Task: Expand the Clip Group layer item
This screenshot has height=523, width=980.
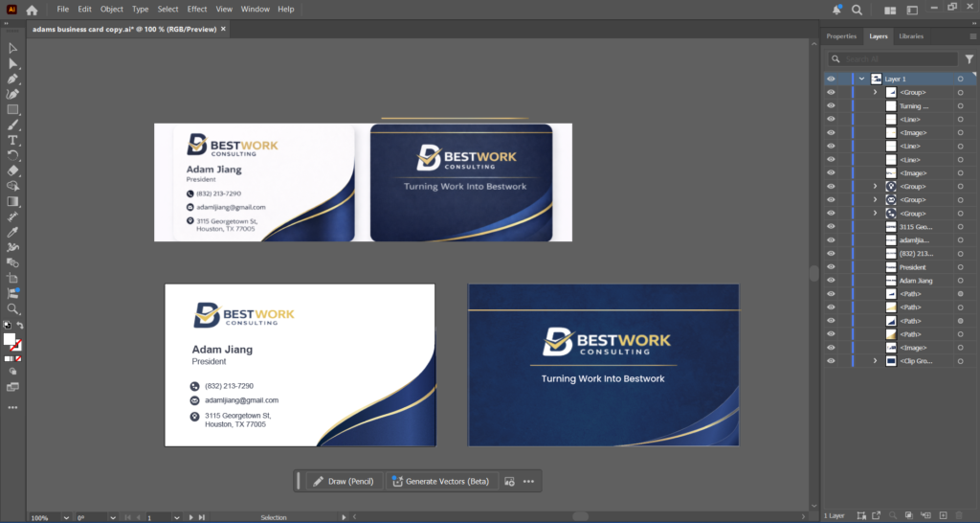Action: (875, 361)
